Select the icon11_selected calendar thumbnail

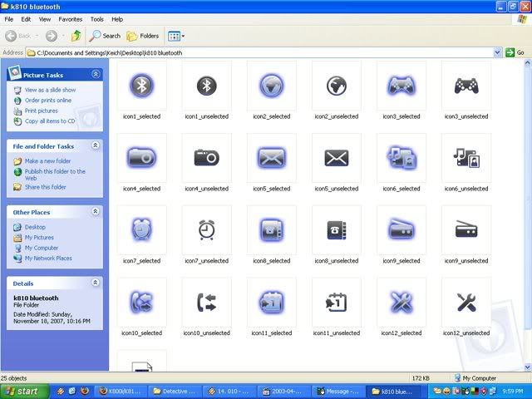click(272, 303)
